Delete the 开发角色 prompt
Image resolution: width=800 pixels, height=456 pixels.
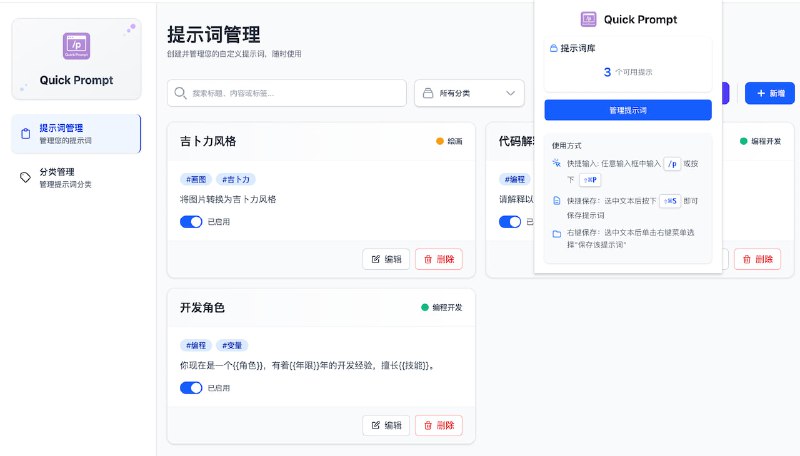coord(439,426)
